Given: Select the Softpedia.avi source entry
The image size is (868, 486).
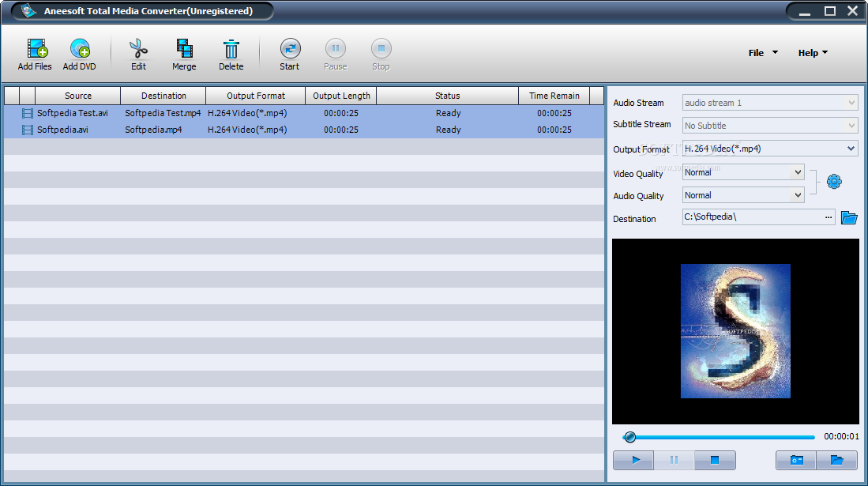Looking at the screenshot, I should (62, 130).
